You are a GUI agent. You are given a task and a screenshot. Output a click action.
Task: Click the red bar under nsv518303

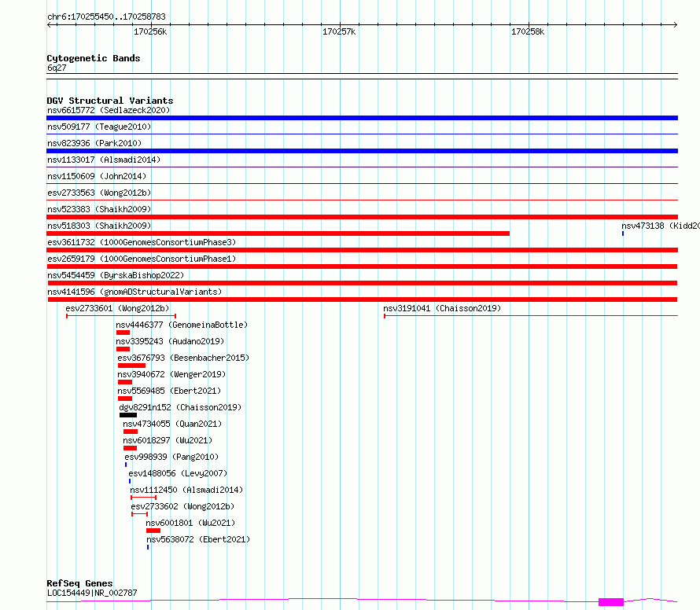(x=278, y=233)
